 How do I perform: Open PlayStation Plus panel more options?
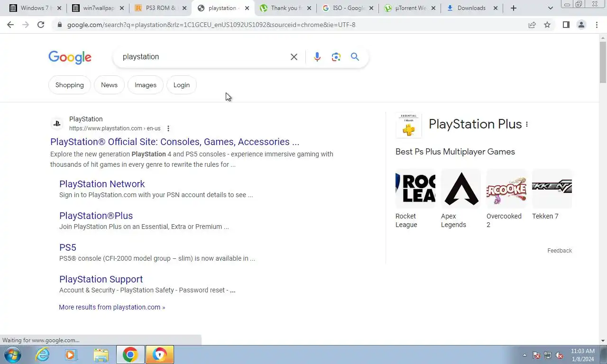[x=527, y=124]
